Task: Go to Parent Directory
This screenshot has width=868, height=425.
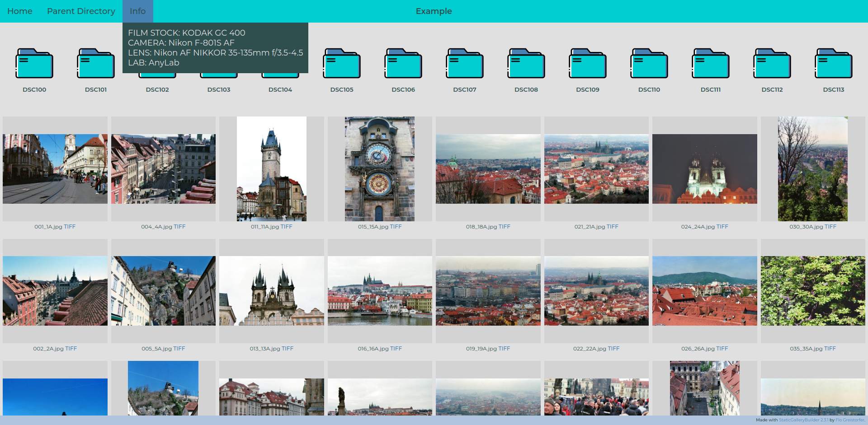Action: click(81, 11)
